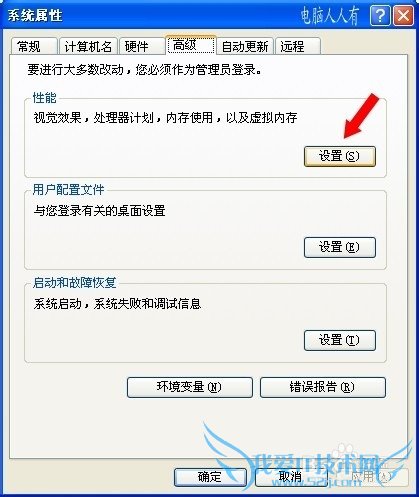Click the 用户配置文件 group label
The width and height of the screenshot is (419, 497).
pyautogui.click(x=68, y=190)
